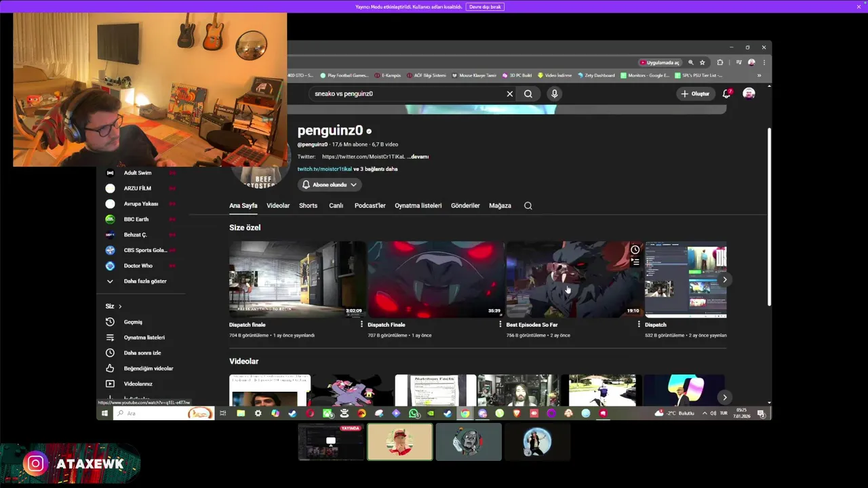Click the Windows taskbar Ara search box
868x488 pixels.
click(x=163, y=413)
